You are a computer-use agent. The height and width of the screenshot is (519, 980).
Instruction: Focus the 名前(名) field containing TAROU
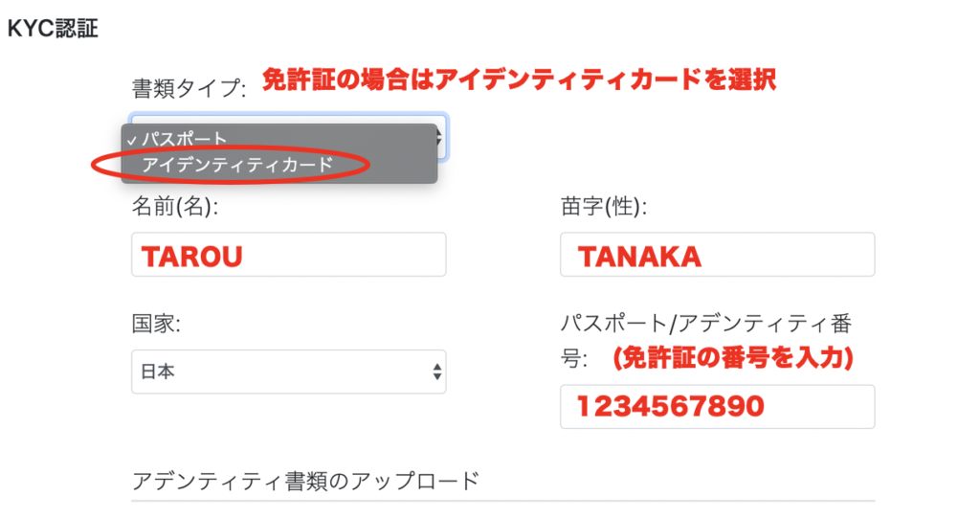[289, 255]
